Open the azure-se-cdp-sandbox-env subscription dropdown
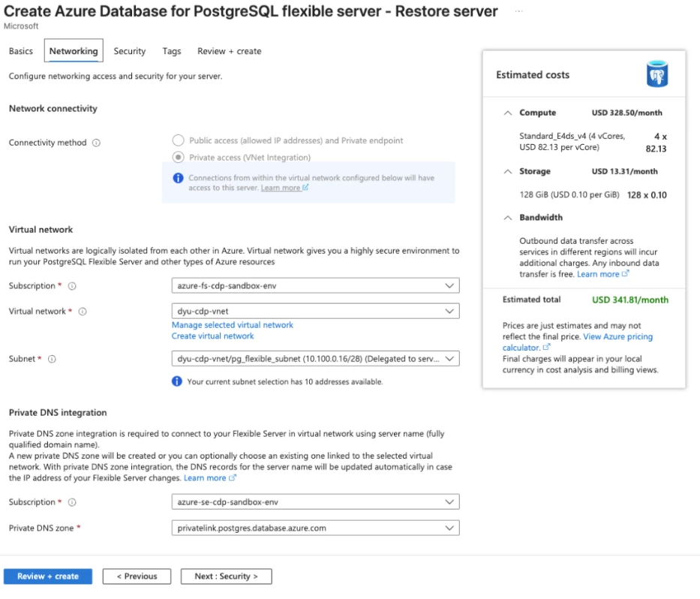The image size is (700, 599). tap(315, 502)
